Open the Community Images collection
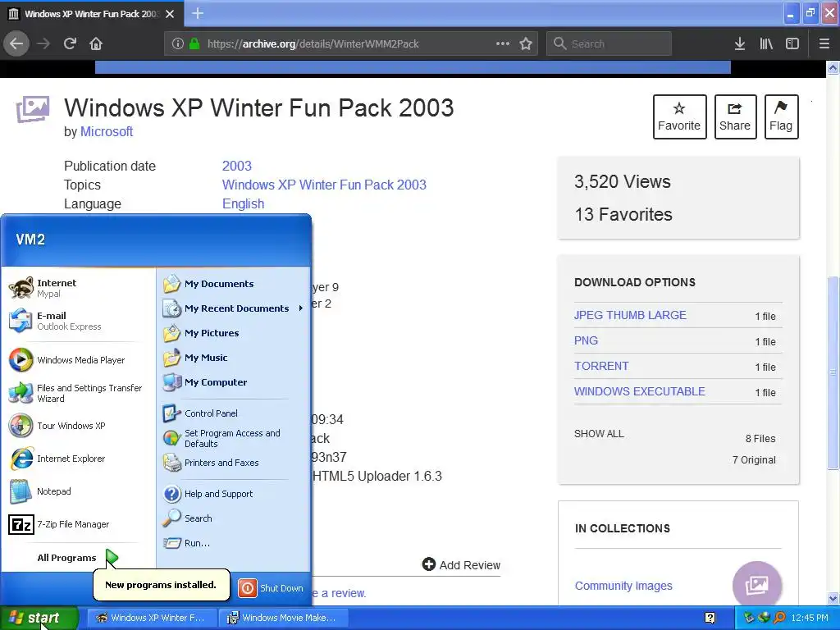The image size is (840, 630). (x=623, y=586)
